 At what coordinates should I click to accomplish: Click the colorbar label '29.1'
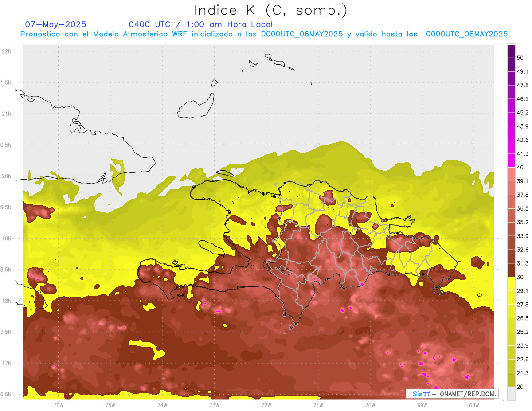pyautogui.click(x=522, y=291)
